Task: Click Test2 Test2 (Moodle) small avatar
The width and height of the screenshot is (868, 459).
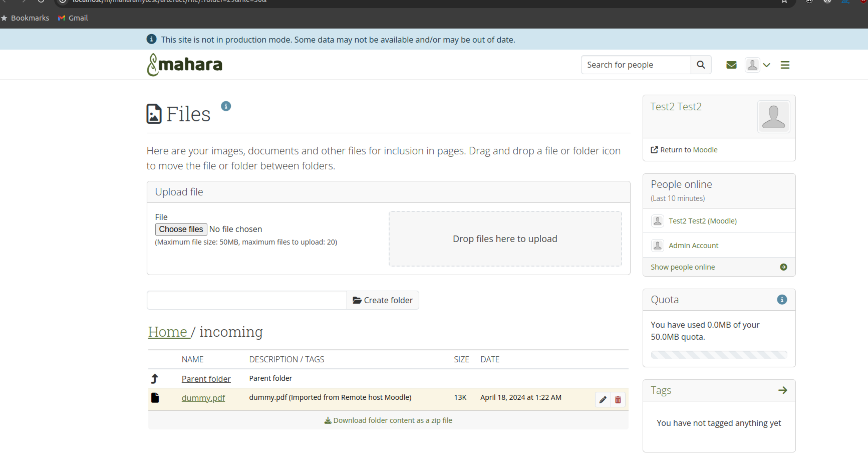Action: (657, 221)
